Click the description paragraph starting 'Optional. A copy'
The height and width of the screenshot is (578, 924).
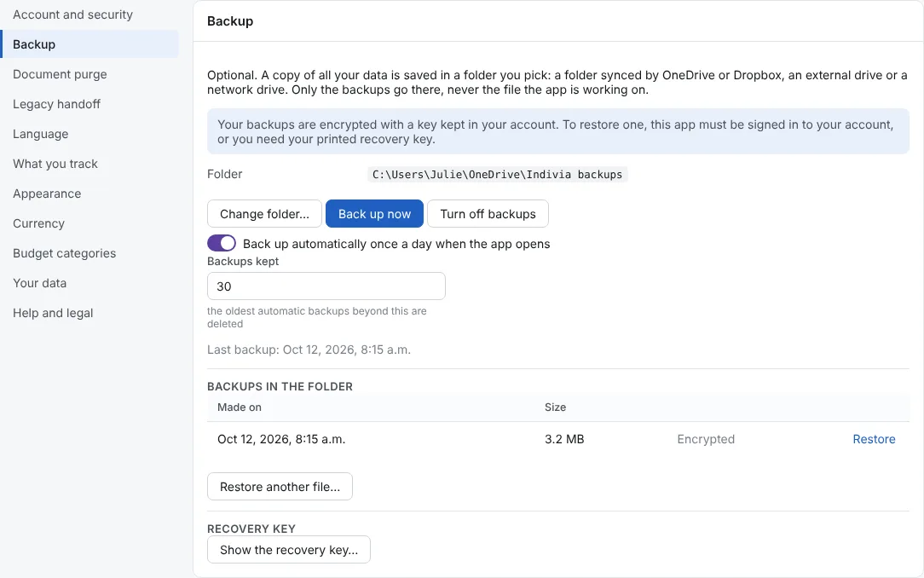click(557, 83)
